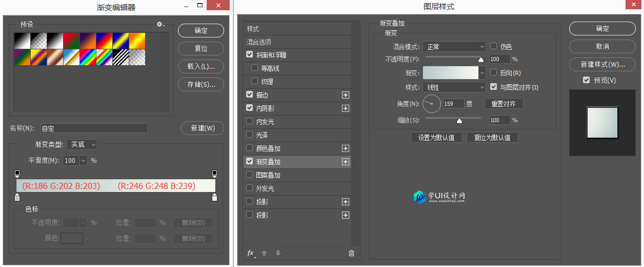Uncheck the 斜面和浮雕 effect checkbox
Image resolution: width=644 pixels, height=267 pixels.
point(250,55)
